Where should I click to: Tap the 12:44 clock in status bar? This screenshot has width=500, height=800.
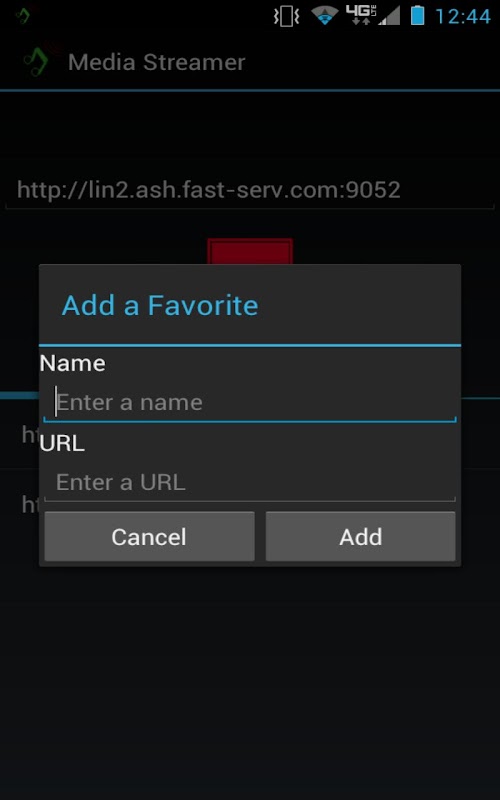point(462,16)
